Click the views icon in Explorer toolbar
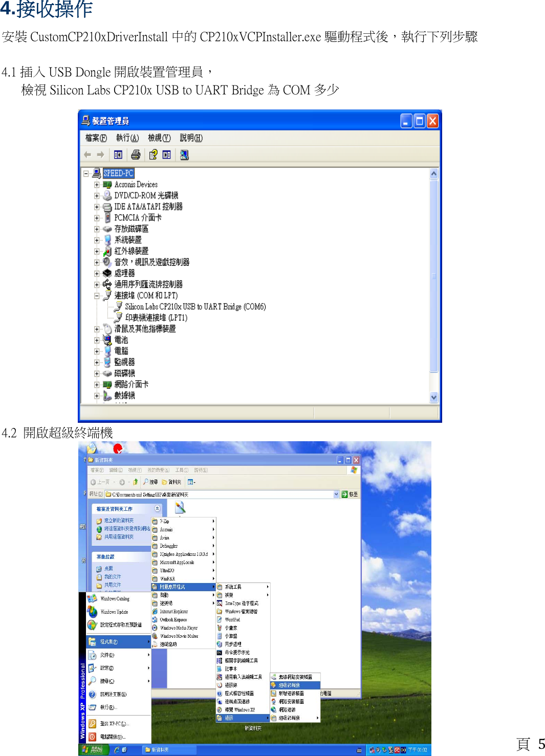This screenshot has height=756, width=545. click(191, 482)
